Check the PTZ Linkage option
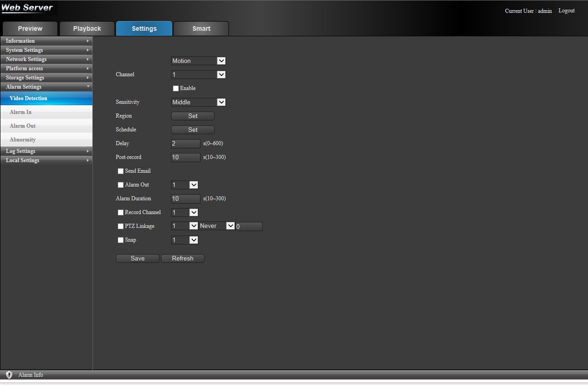This screenshot has height=385, width=588. click(120, 226)
